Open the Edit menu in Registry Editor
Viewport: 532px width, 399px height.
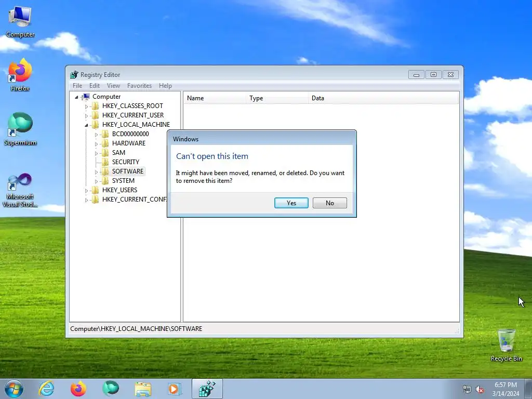click(x=95, y=86)
